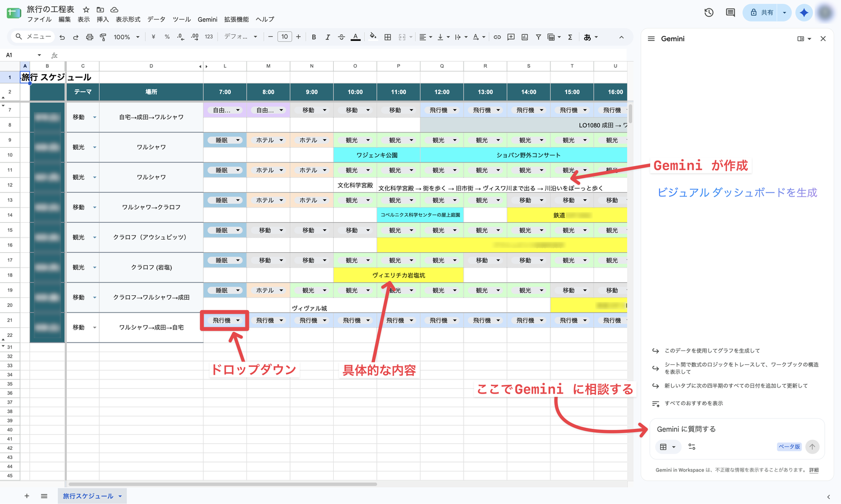Screen dimensions: 841x504
Task: Open Gemini panel layout dropdown
Action: (804, 38)
